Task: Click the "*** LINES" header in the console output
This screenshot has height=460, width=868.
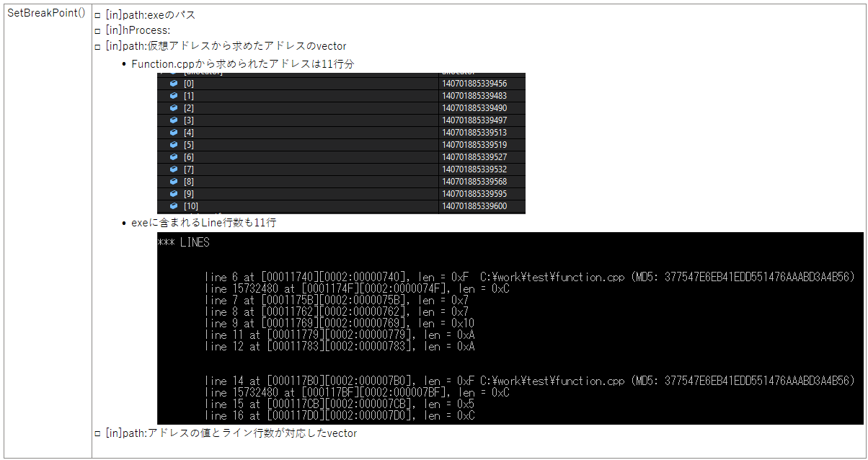Action: 183,243
